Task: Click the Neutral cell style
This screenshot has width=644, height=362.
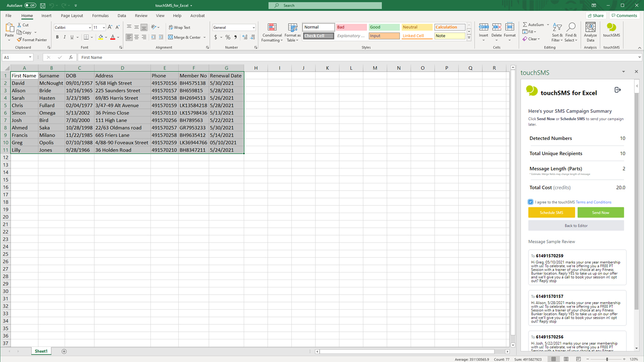Action: tap(417, 27)
